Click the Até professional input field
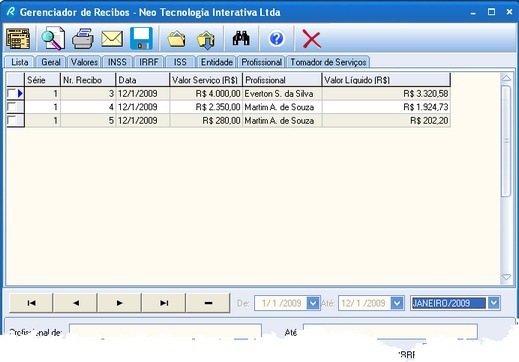 (x=390, y=331)
